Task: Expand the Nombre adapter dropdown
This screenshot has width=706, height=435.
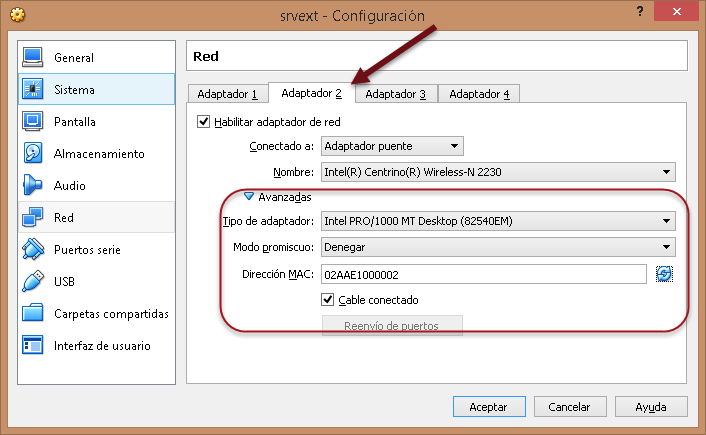Action: point(497,172)
